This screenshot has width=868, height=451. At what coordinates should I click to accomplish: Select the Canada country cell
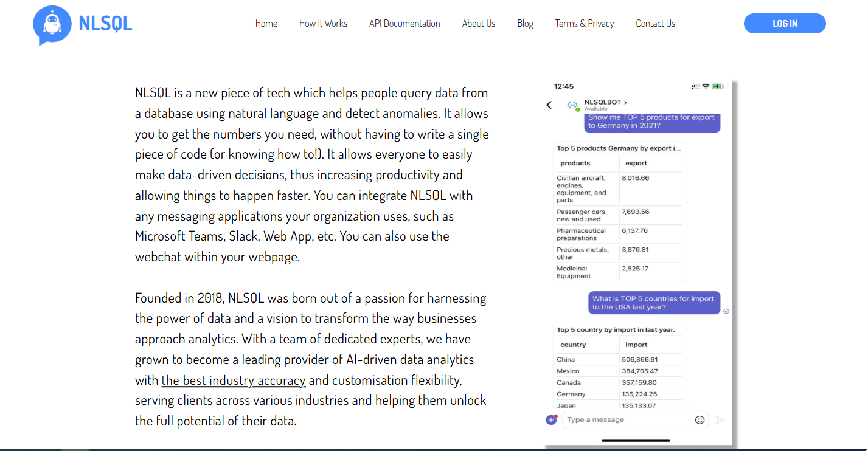pos(569,382)
